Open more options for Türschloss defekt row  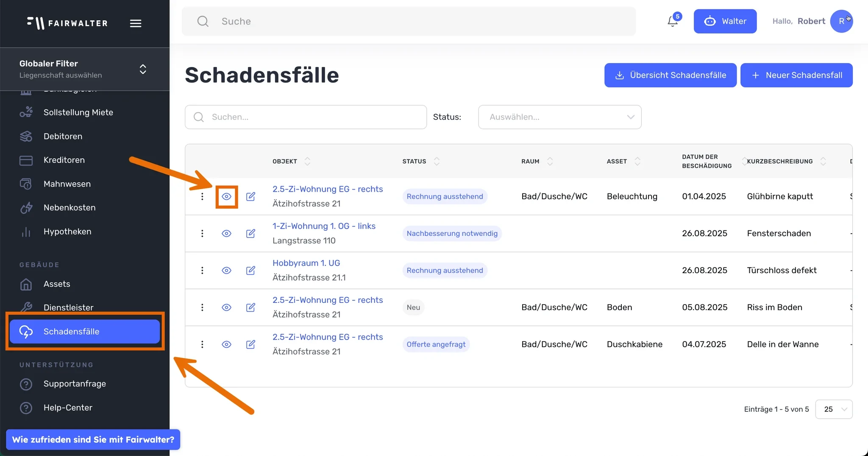[x=202, y=270]
